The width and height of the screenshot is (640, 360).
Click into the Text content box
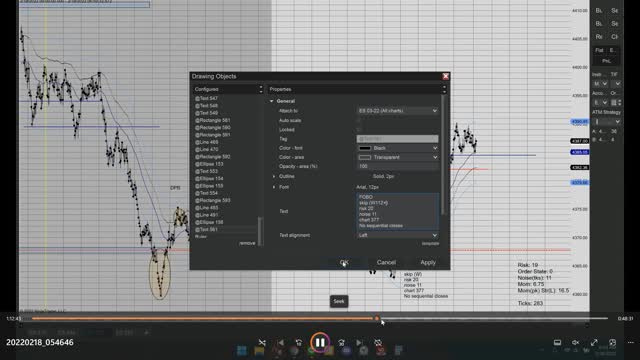tap(398, 211)
